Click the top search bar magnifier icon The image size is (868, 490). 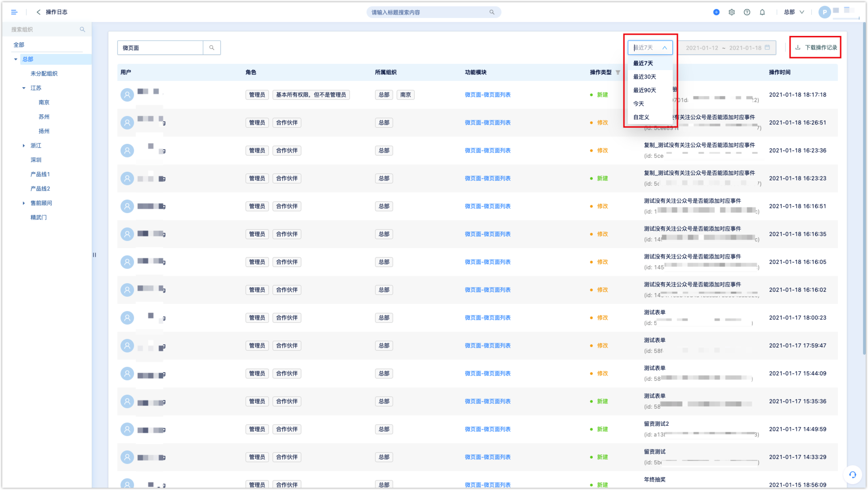click(492, 12)
